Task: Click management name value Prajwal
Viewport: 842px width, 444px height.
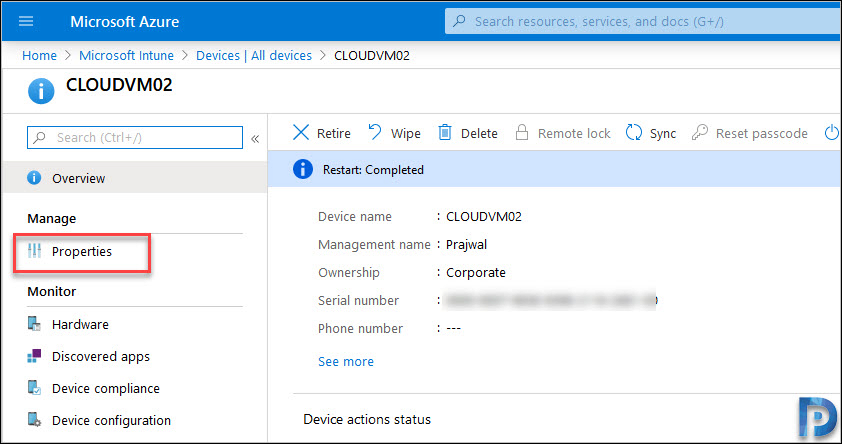Action: click(467, 244)
